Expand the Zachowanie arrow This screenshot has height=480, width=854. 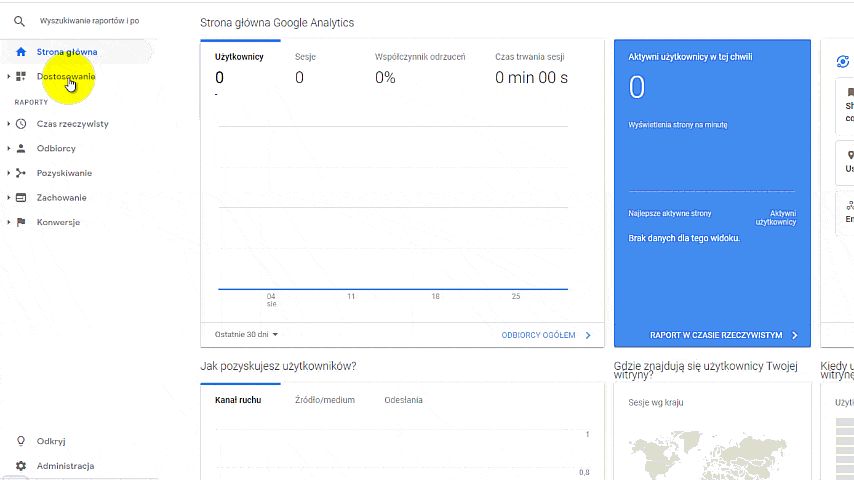click(8, 197)
